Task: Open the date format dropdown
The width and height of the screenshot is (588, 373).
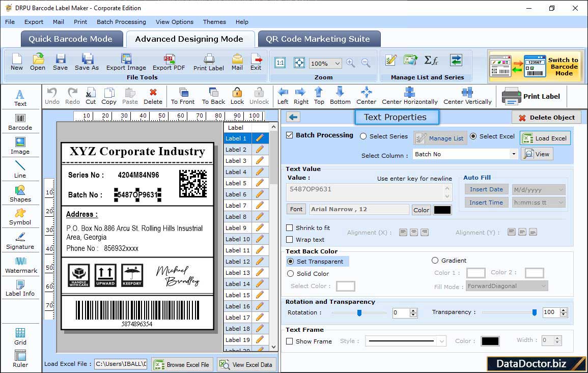Action: coord(561,190)
